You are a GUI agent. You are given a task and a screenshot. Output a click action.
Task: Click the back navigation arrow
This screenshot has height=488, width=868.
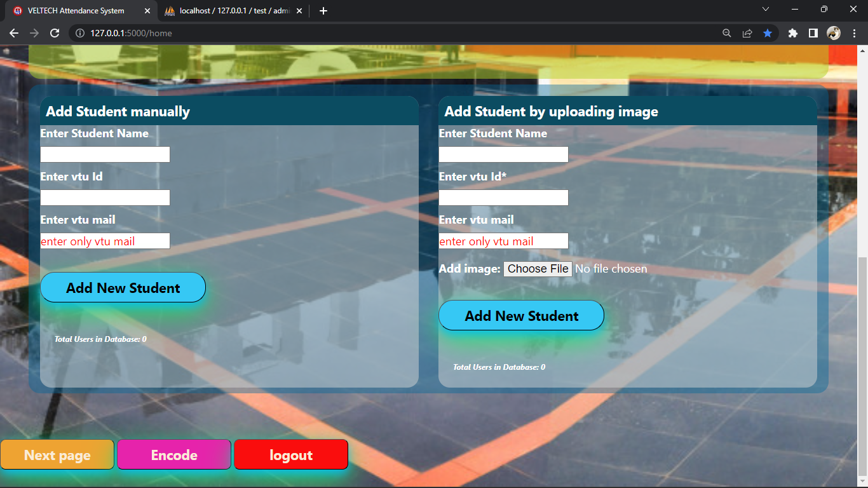14,33
